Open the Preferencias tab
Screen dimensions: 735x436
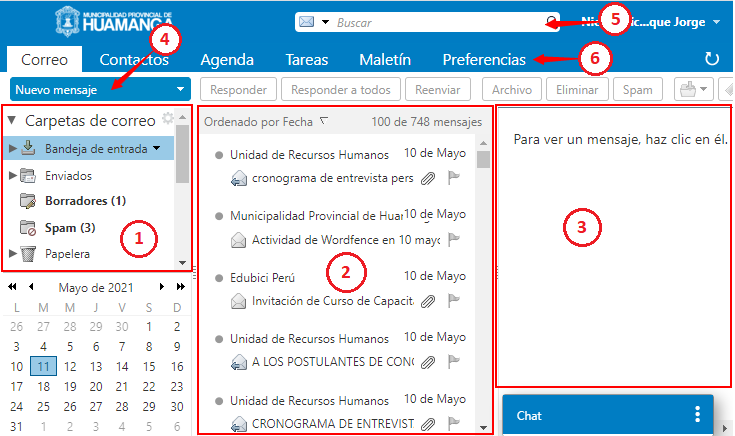click(484, 59)
